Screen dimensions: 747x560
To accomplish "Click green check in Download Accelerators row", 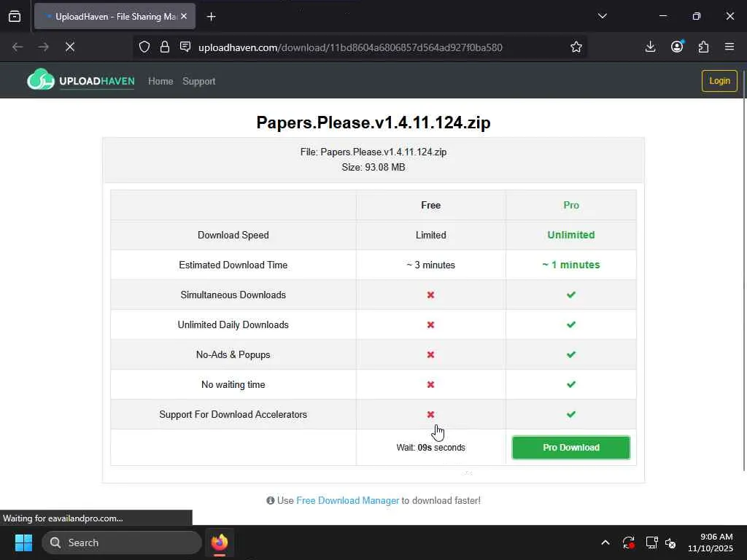I will point(570,414).
